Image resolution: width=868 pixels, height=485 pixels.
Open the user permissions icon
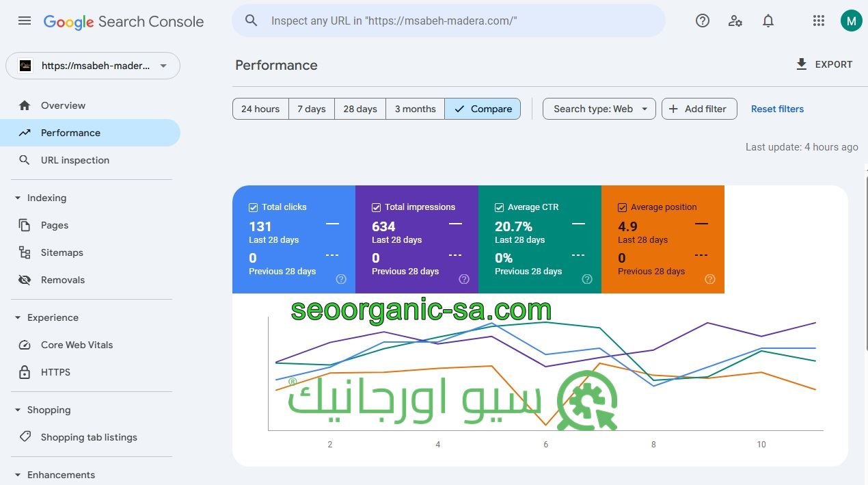(x=735, y=21)
